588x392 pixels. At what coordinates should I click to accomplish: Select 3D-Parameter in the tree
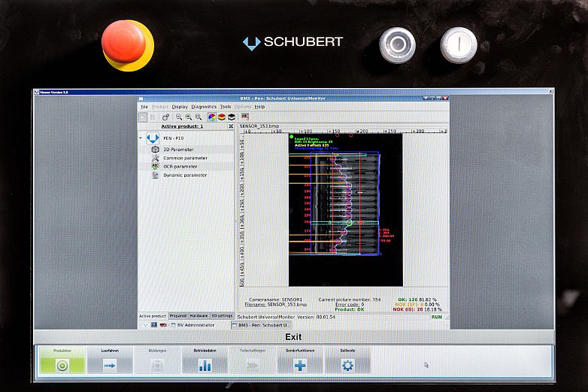pos(178,149)
